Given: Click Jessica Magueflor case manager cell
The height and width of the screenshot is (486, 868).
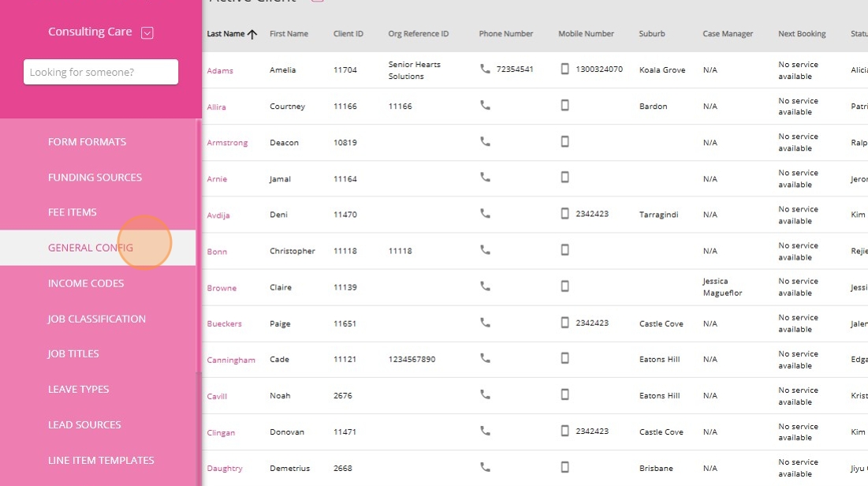Looking at the screenshot, I should (722, 287).
